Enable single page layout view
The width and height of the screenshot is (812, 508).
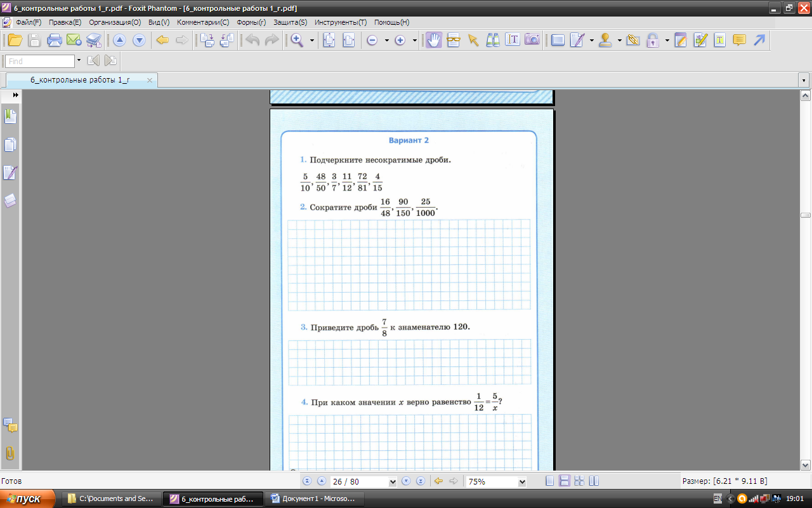550,481
